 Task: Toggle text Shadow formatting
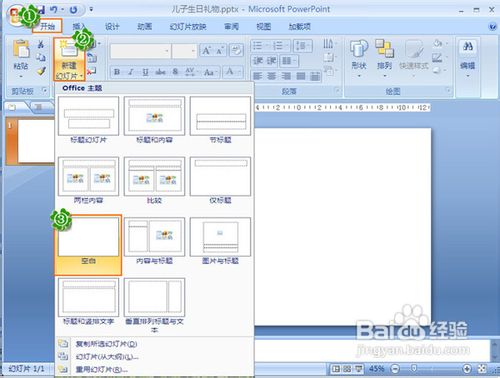(x=175, y=71)
